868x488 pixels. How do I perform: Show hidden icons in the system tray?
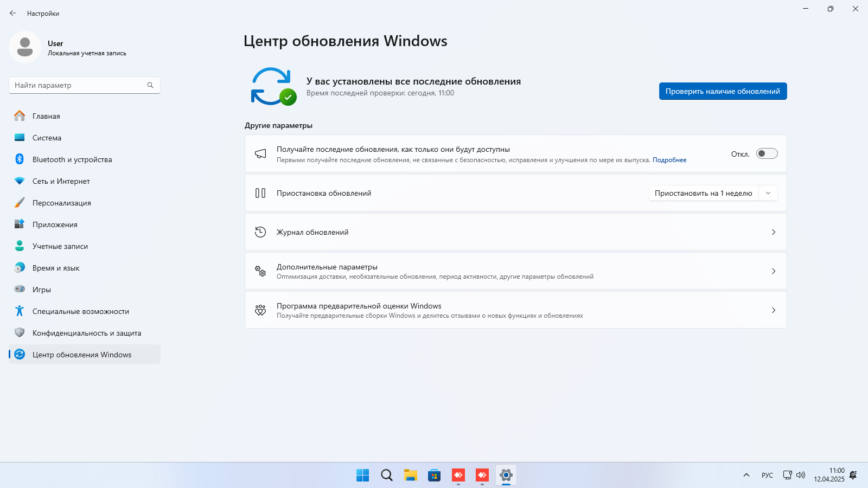pyautogui.click(x=746, y=476)
